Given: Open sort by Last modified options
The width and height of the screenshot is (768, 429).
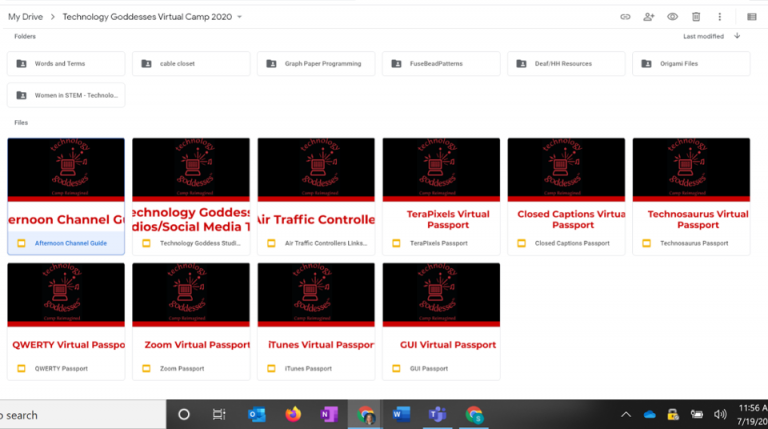Looking at the screenshot, I should tap(703, 36).
